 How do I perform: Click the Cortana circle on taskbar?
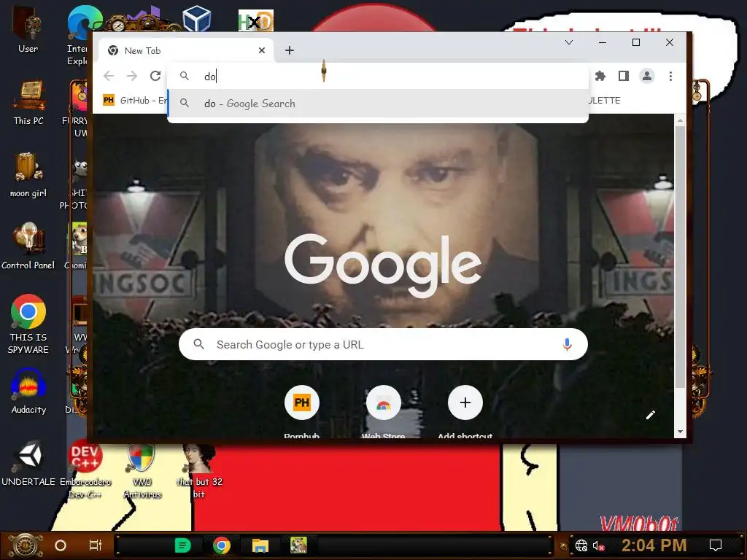coord(61,545)
